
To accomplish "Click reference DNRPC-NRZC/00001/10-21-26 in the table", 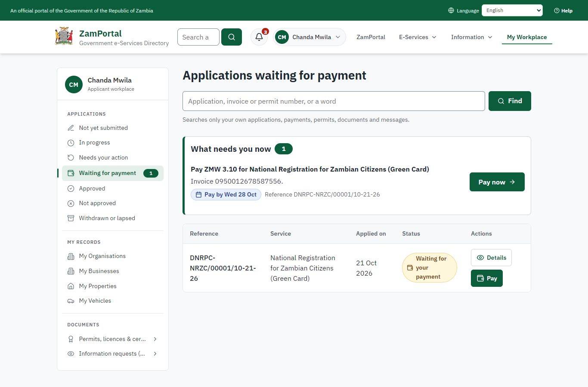I will (x=223, y=268).
